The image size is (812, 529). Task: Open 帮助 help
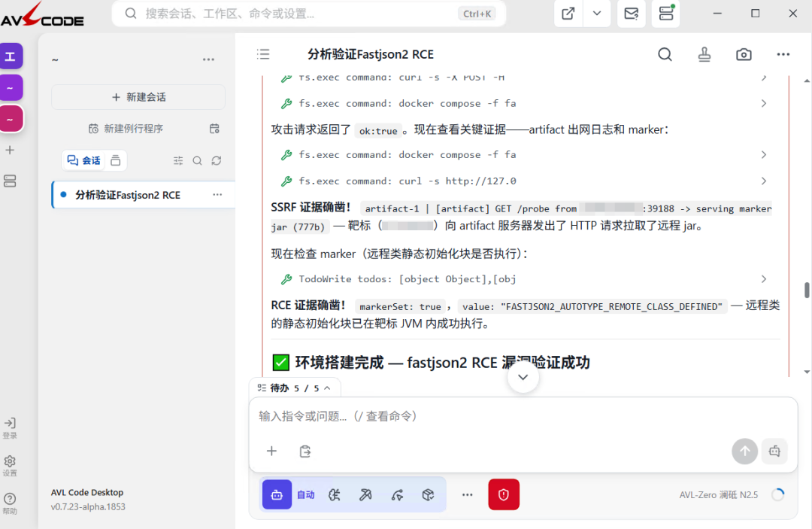coord(10,503)
